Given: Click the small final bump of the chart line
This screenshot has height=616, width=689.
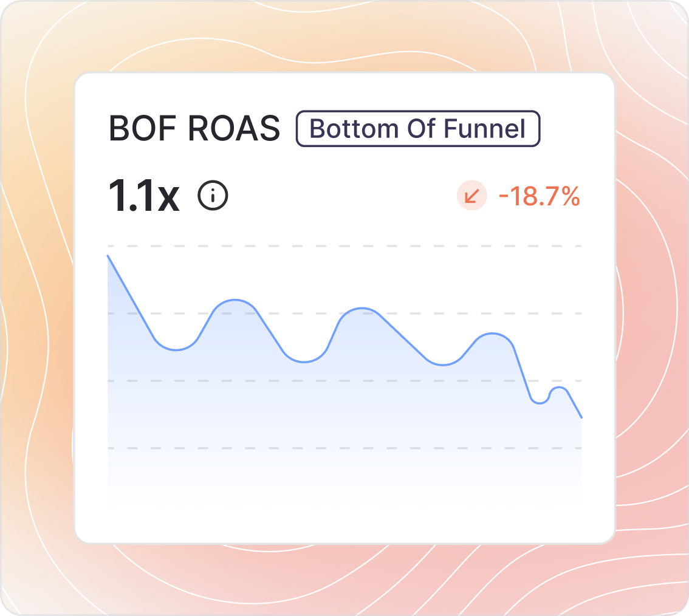Looking at the screenshot, I should coord(559,388).
